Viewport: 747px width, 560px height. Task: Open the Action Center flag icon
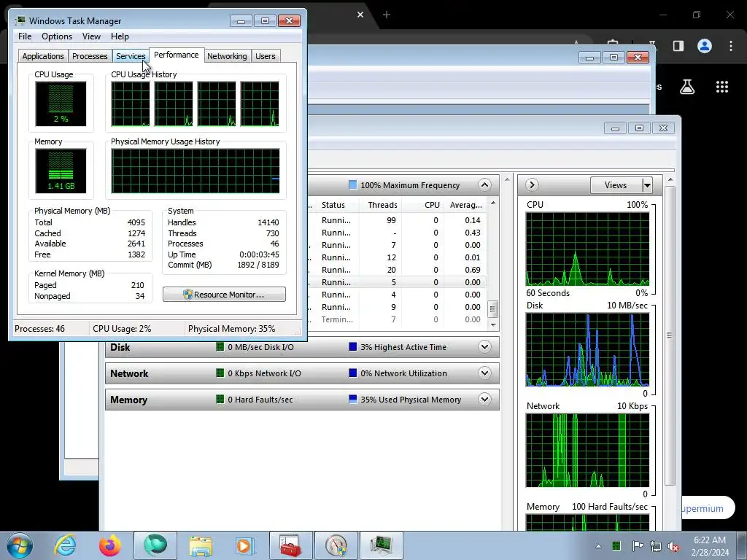[x=638, y=545]
